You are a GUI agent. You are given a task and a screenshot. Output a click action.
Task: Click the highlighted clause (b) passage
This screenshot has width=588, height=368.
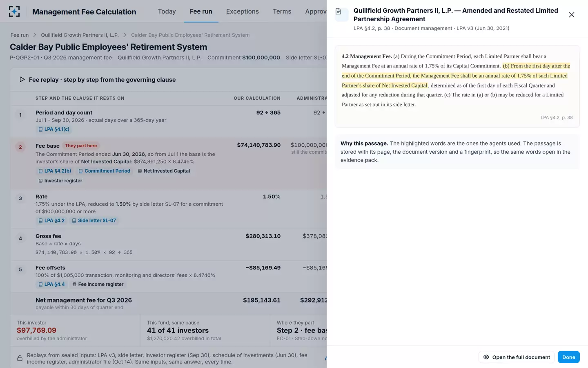pos(456,76)
